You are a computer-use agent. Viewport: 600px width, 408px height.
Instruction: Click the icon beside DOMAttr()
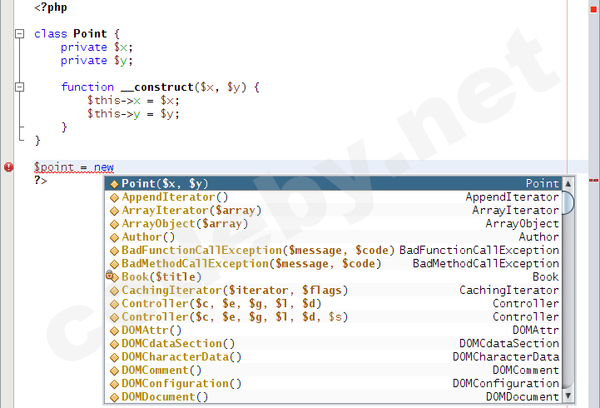(114, 330)
